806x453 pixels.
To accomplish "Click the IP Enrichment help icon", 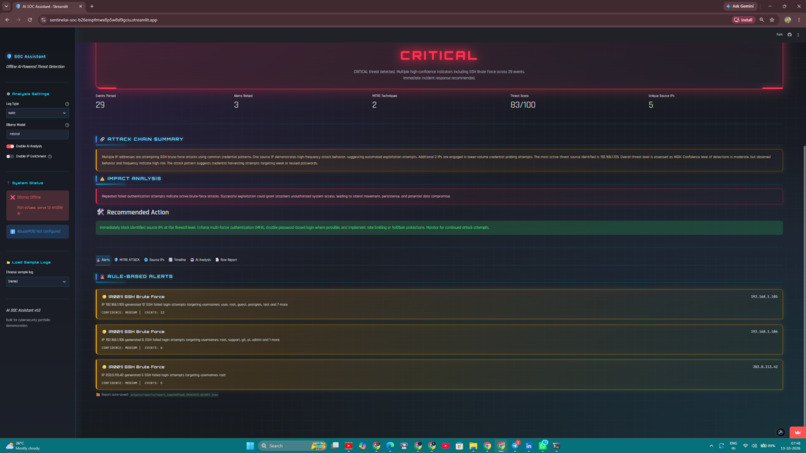I will click(50, 156).
